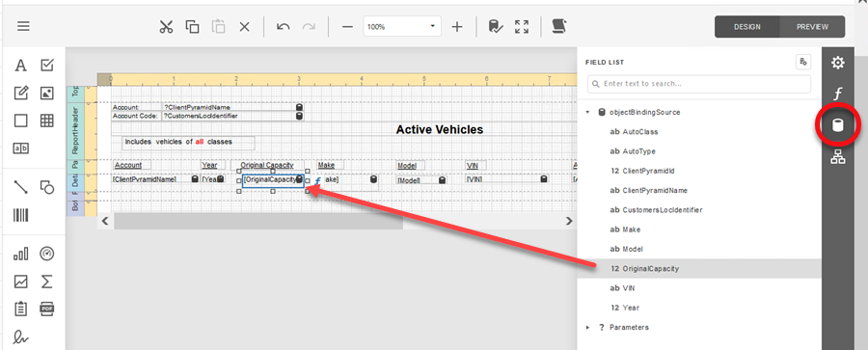Image resolution: width=868 pixels, height=350 pixels.
Task: Expand the Parameters node
Action: pos(587,327)
